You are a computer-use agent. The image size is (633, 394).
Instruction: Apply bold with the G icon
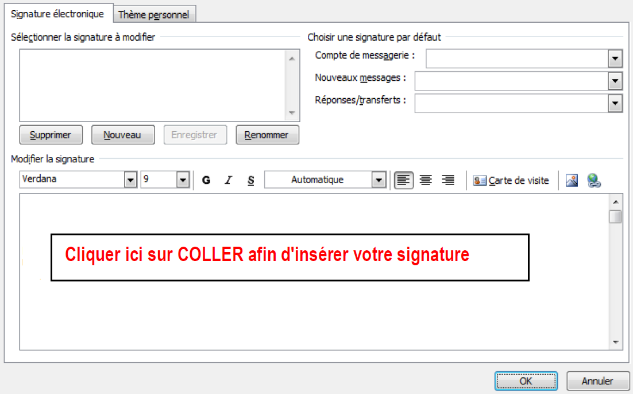pyautogui.click(x=206, y=180)
